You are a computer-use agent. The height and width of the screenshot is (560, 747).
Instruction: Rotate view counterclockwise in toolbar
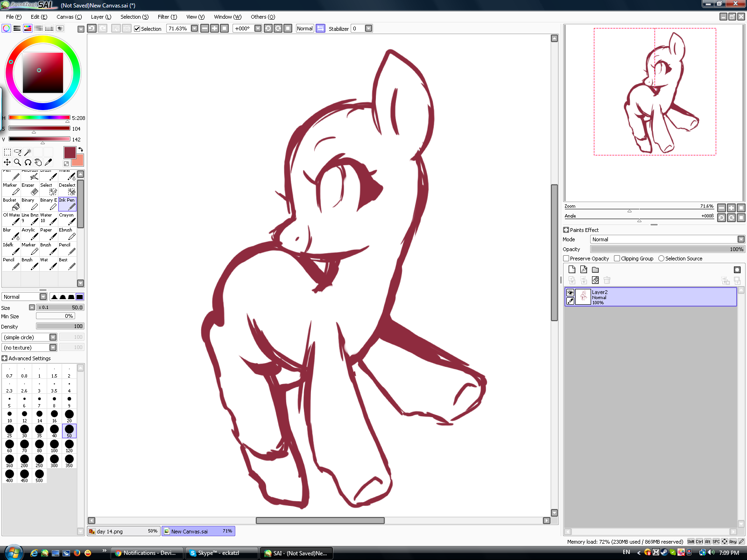click(x=268, y=28)
